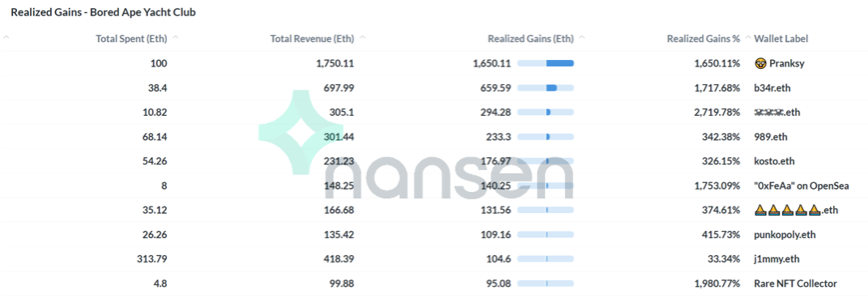Select the percentage 374.61%
This screenshot has height=303, width=868.
(x=721, y=210)
